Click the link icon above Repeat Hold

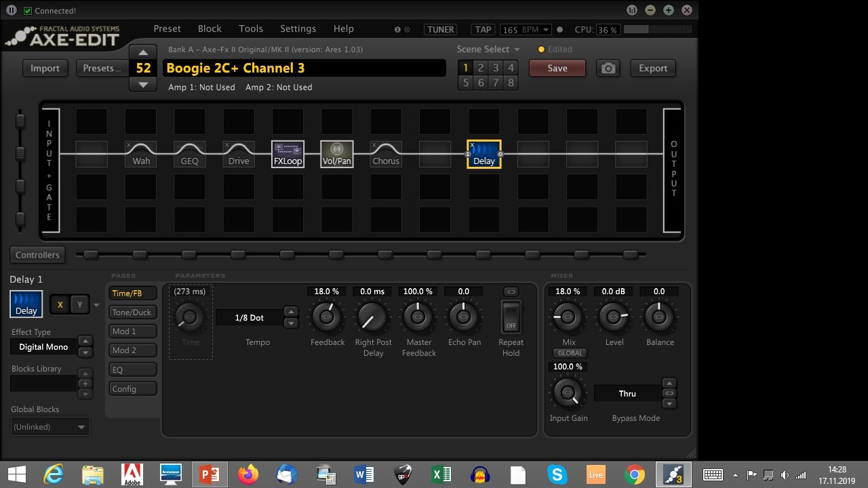pos(511,291)
